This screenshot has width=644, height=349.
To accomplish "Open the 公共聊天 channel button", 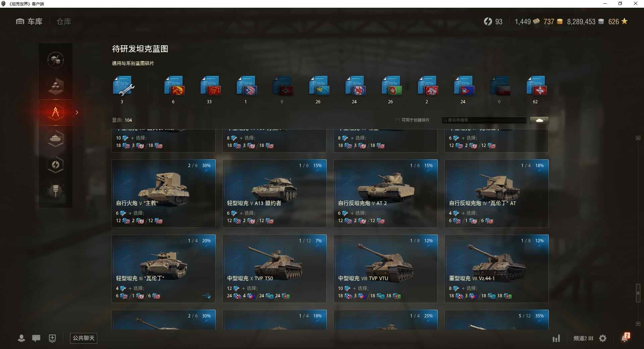I will coord(84,338).
